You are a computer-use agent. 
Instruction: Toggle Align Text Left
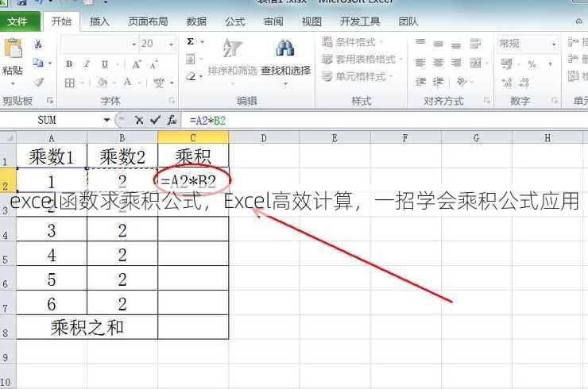(420, 63)
